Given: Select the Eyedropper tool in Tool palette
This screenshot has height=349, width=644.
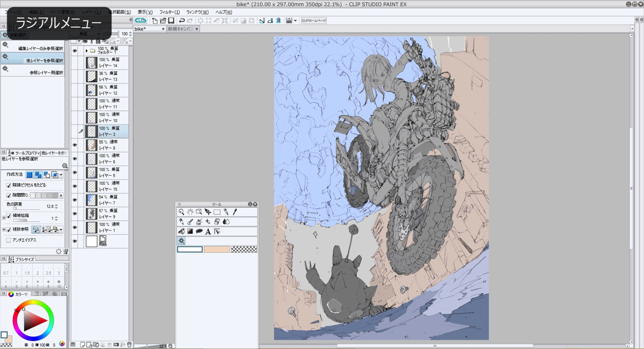Looking at the screenshot, I should [x=235, y=212].
